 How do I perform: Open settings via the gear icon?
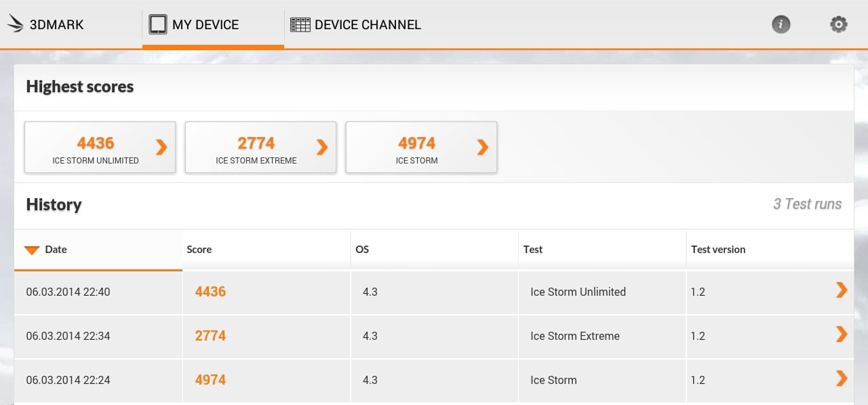pyautogui.click(x=839, y=24)
